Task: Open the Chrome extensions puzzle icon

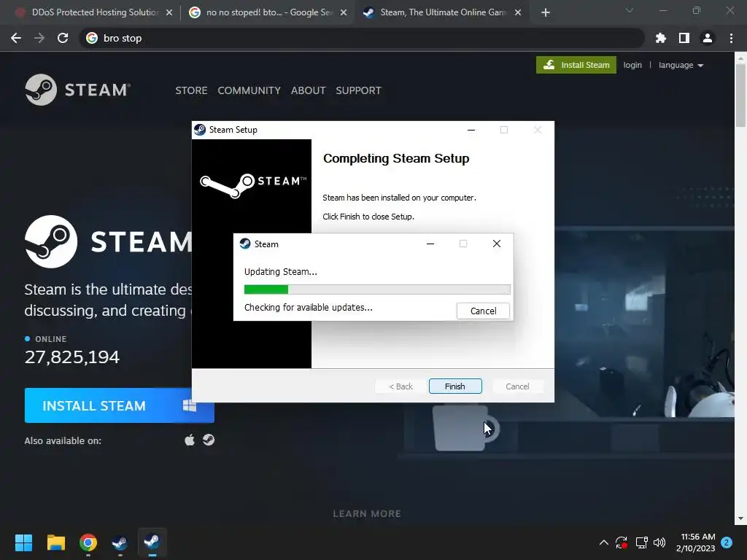Action: click(661, 38)
